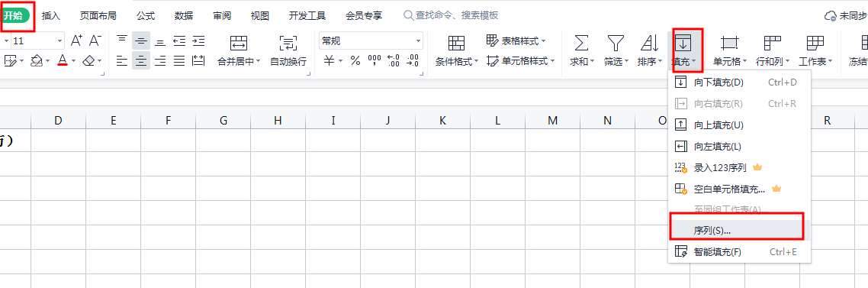Choose 向下填充(D) from fill menu
Screen dimensions: 868x288
click(740, 83)
